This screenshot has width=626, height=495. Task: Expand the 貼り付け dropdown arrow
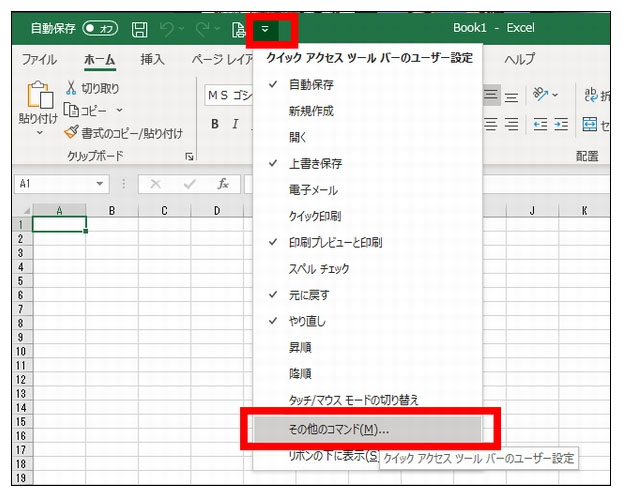click(39, 132)
